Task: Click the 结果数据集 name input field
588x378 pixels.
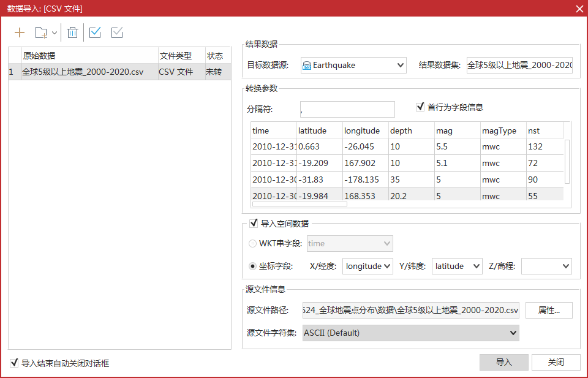Action: click(519, 66)
